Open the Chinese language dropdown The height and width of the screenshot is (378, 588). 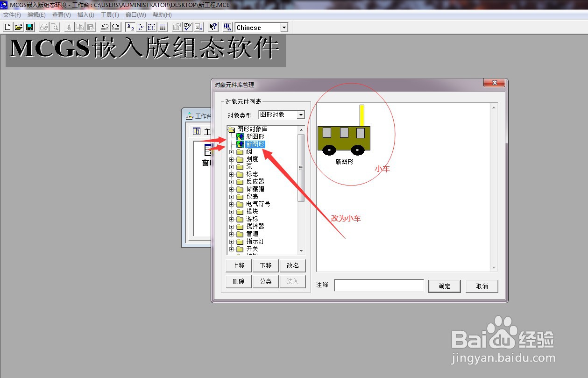click(284, 28)
